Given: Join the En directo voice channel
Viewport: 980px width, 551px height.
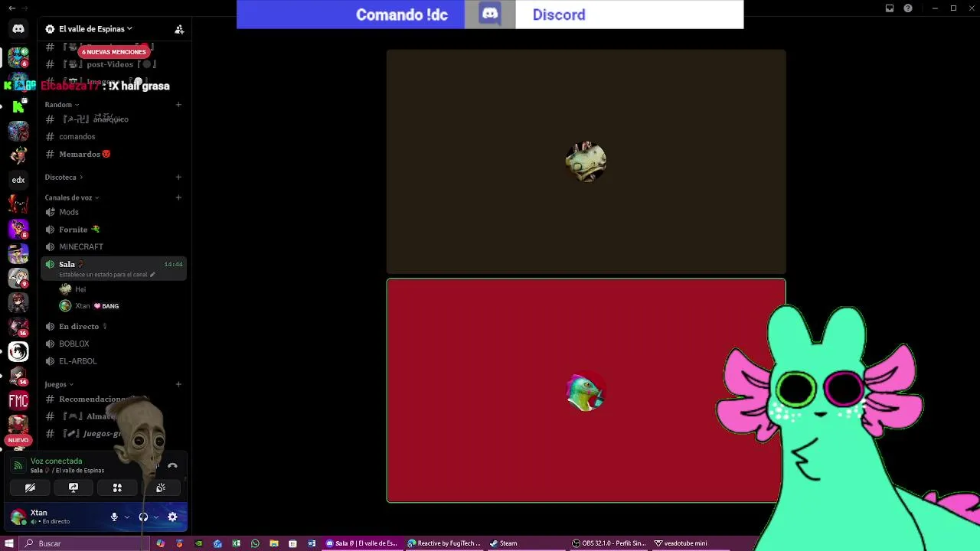Looking at the screenshot, I should coord(113,327).
